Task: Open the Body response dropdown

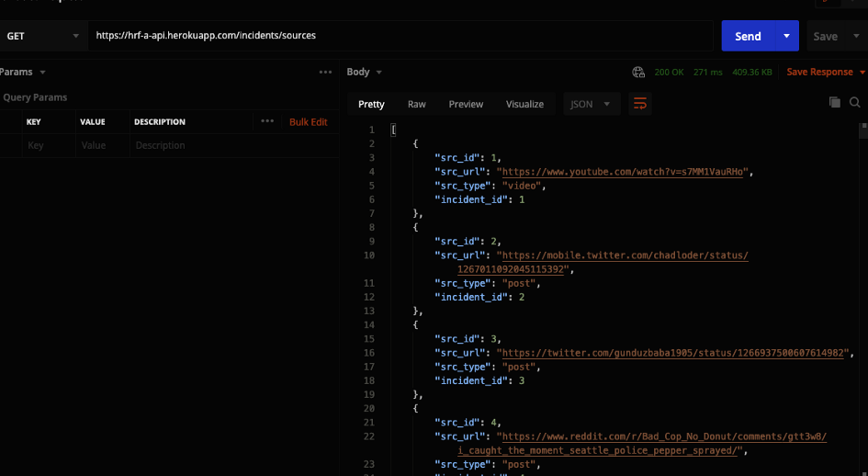Action: pyautogui.click(x=365, y=72)
